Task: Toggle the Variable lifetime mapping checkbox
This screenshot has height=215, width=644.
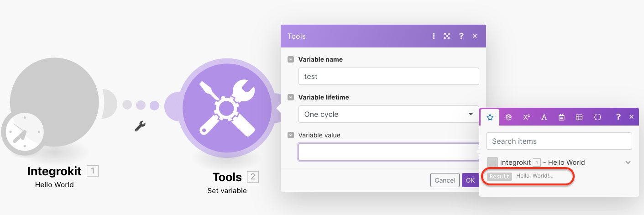Action: coord(291,97)
